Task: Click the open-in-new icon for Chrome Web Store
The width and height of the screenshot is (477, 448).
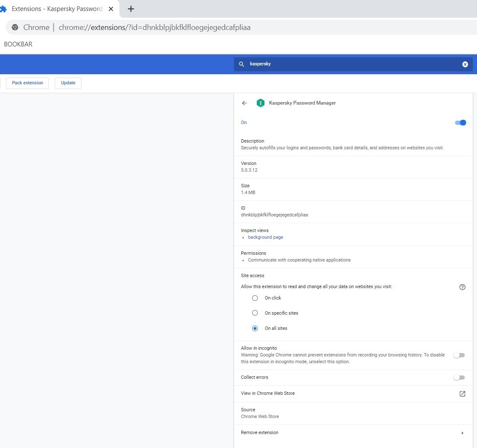Action: pyautogui.click(x=462, y=394)
